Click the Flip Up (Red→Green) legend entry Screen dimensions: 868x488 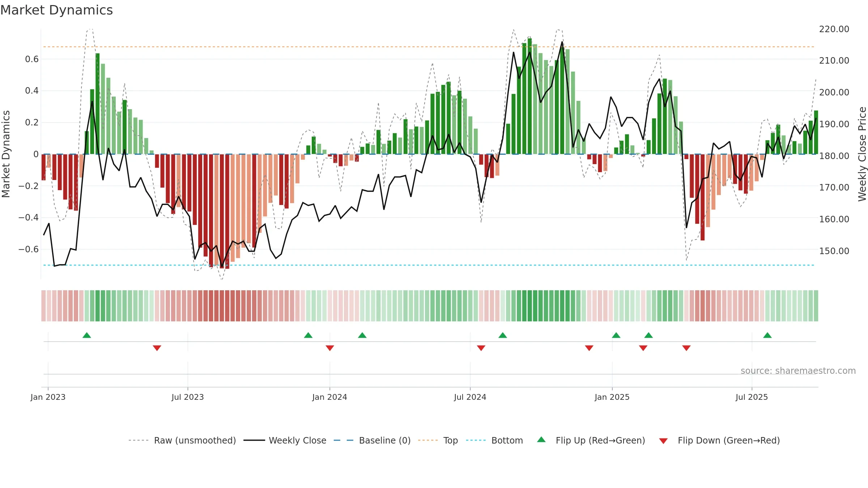[x=591, y=440]
